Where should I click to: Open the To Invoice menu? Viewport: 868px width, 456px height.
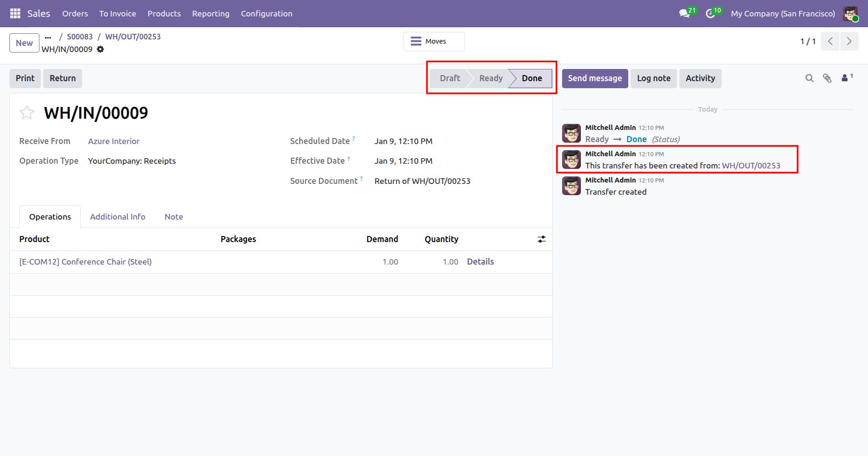117,14
